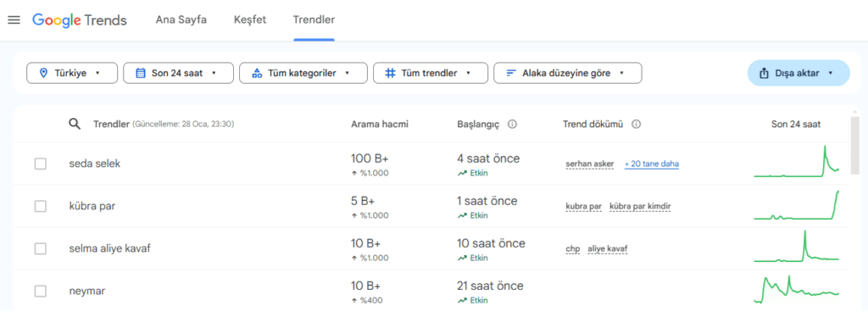Open the Türkiye location dropdown

click(x=72, y=73)
